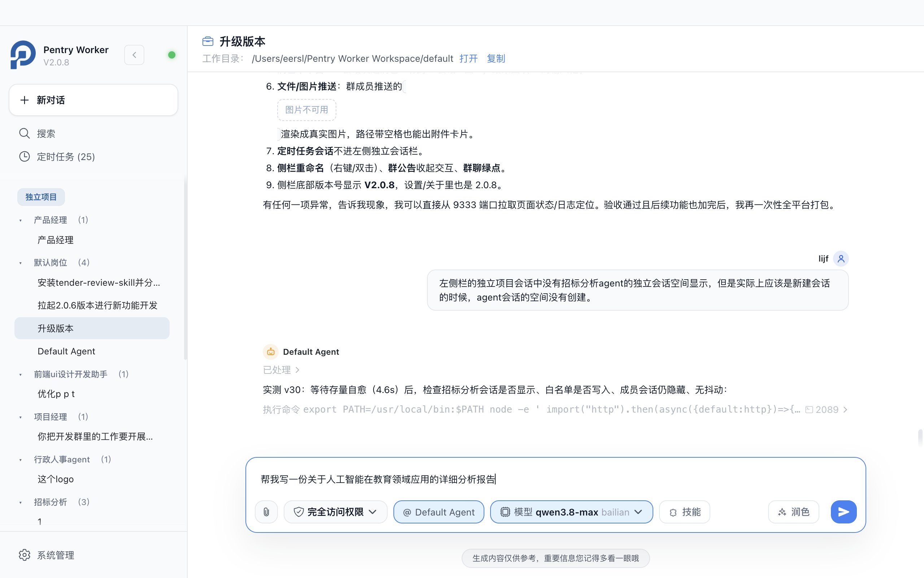Collapse the 行政人事agent group
The image size is (924, 578).
pos(21,460)
